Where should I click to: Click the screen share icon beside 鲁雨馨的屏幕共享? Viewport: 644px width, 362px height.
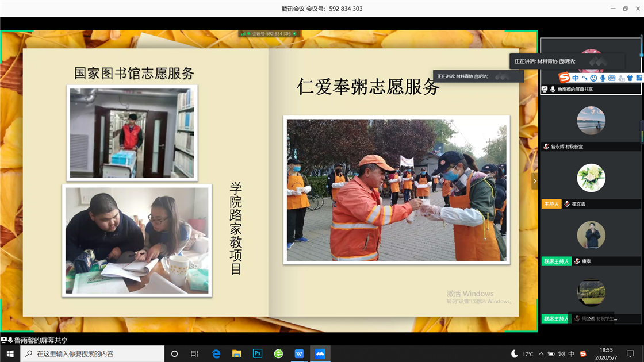[545, 89]
